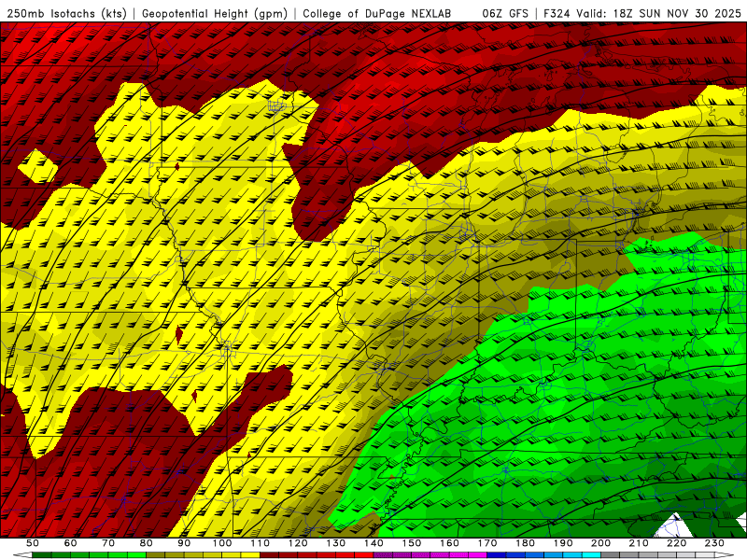Select the dark red swatch right of 110

(270, 555)
